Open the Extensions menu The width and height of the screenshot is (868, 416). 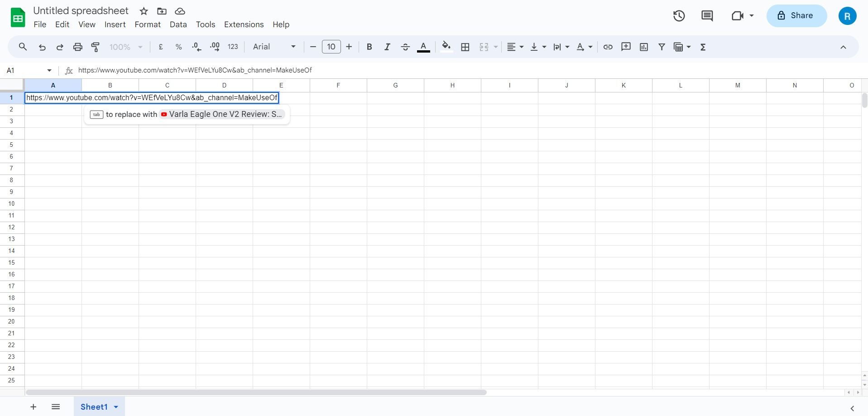[x=244, y=24]
